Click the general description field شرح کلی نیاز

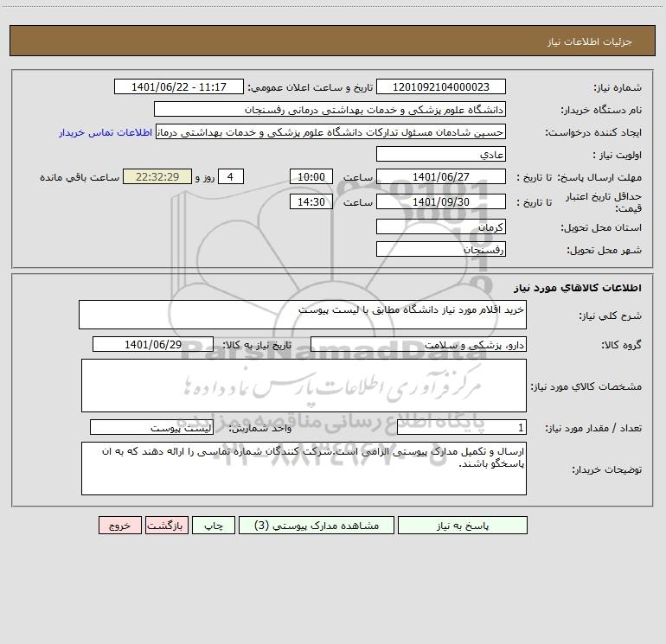(x=303, y=315)
